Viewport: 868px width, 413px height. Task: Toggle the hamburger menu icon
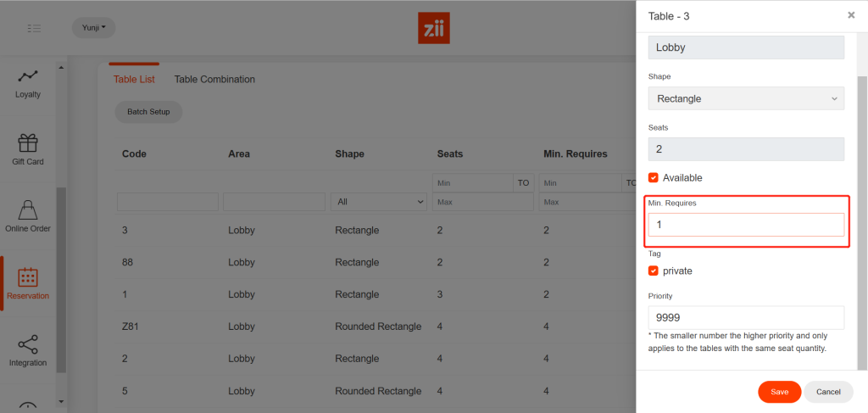coord(34,28)
